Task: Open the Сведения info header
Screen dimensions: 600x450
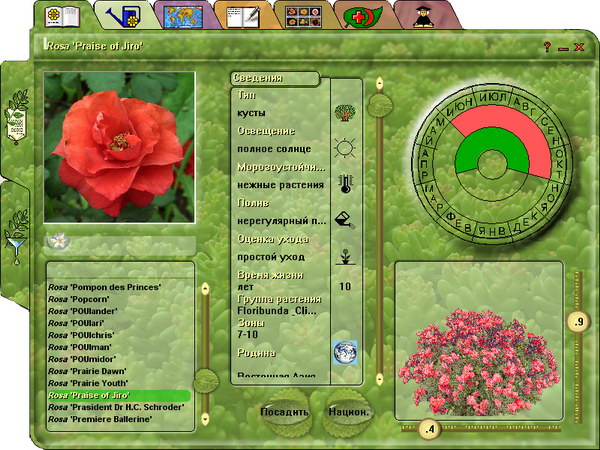Action: point(275,78)
